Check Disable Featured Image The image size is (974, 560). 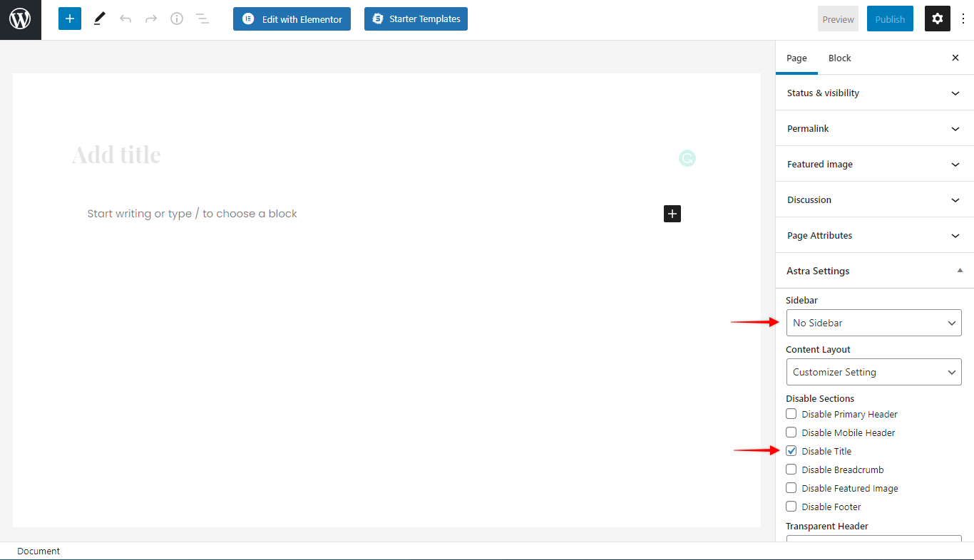[791, 488]
